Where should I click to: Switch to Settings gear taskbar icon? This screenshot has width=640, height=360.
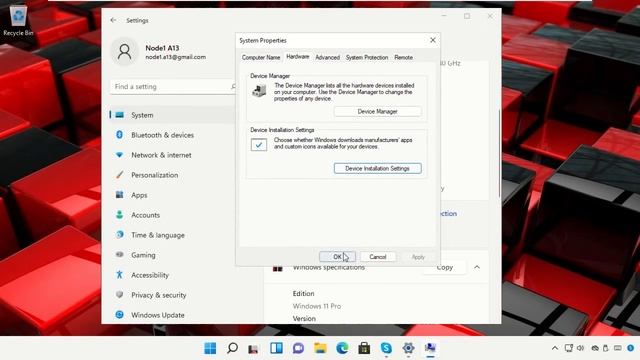click(408, 348)
